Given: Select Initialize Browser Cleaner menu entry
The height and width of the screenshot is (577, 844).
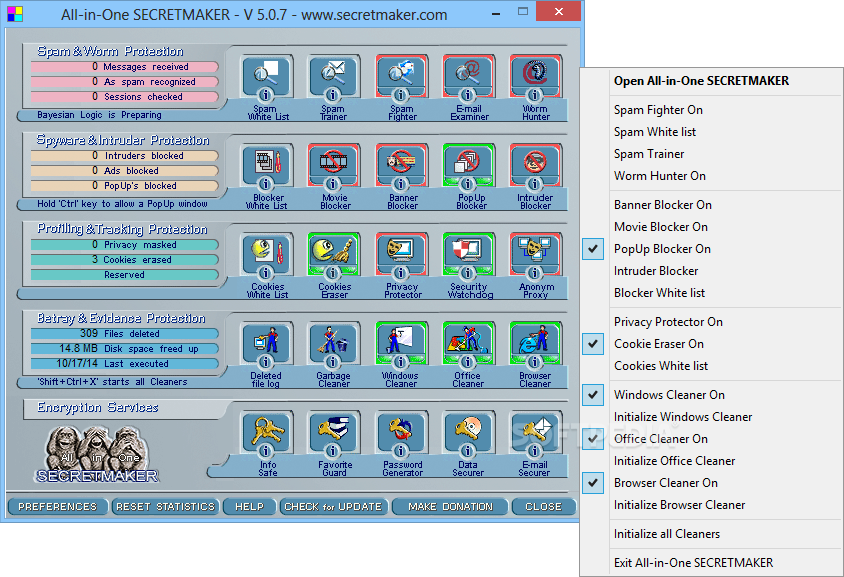Looking at the screenshot, I should [711, 505].
